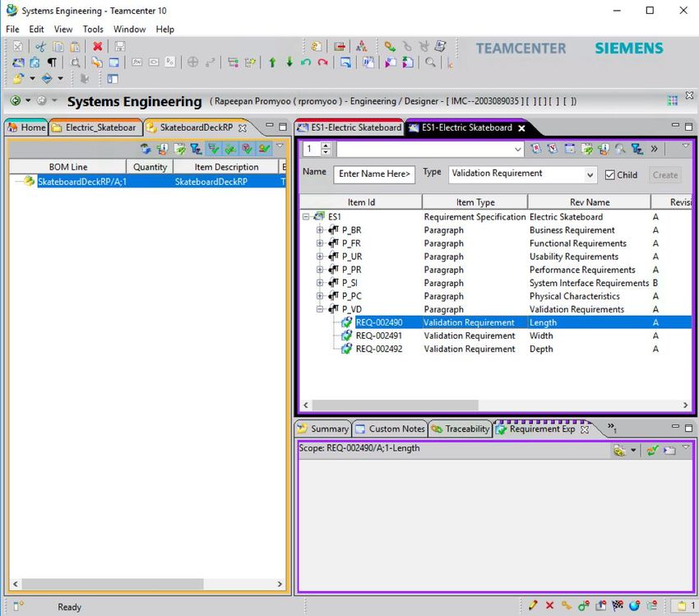Click the checkered flag status bar icon
Screen dimensions: 699x616
tap(618, 605)
